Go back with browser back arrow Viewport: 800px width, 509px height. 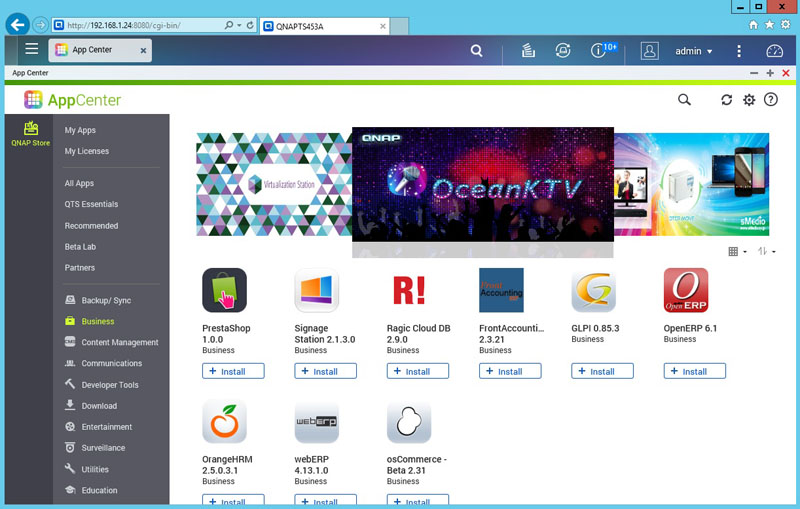(18, 25)
